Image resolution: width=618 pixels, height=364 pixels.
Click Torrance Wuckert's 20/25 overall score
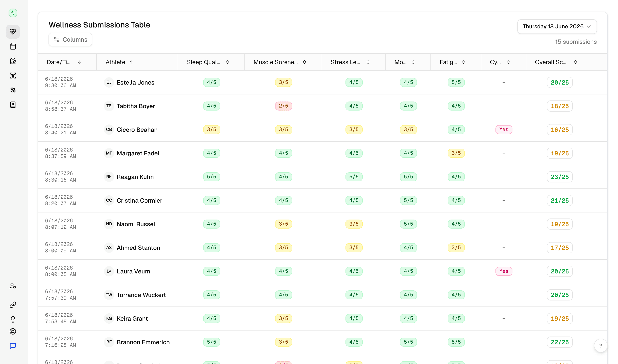559,295
